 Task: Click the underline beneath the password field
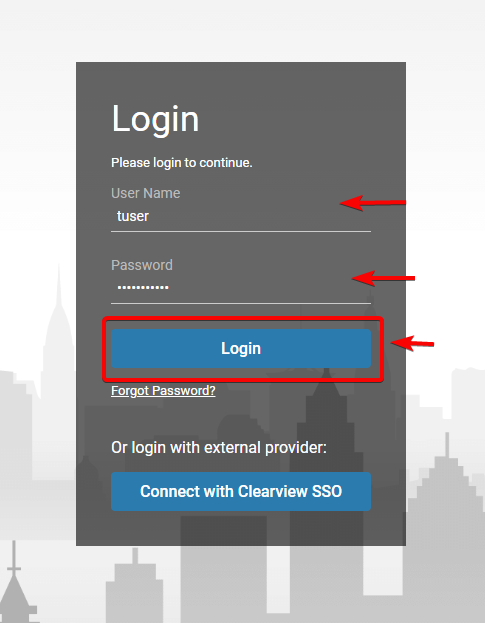241,304
